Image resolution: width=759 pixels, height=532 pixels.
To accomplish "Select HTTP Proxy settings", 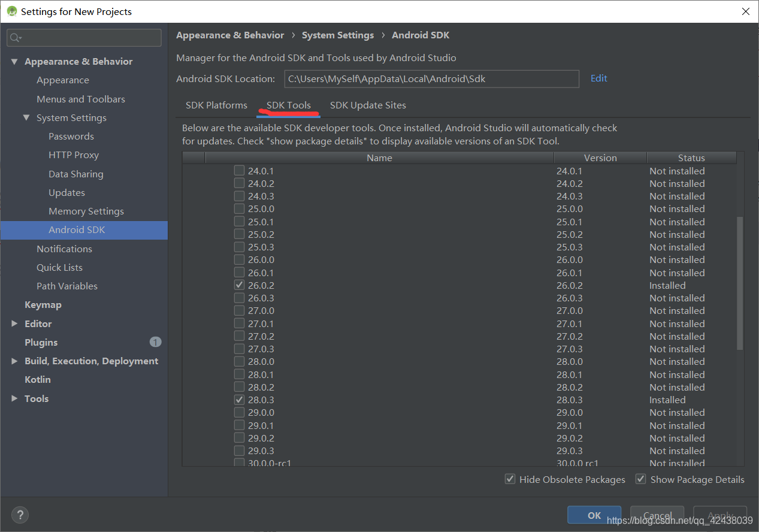I will pyautogui.click(x=74, y=155).
